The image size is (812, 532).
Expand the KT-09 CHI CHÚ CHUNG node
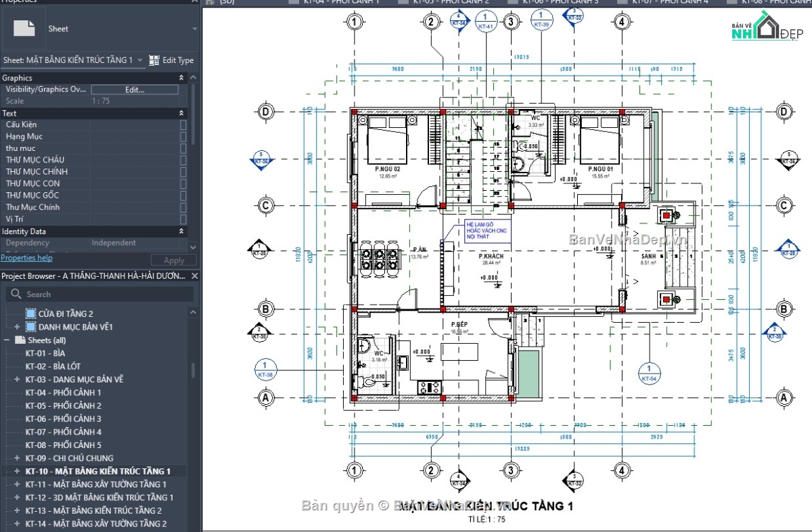pos(17,458)
